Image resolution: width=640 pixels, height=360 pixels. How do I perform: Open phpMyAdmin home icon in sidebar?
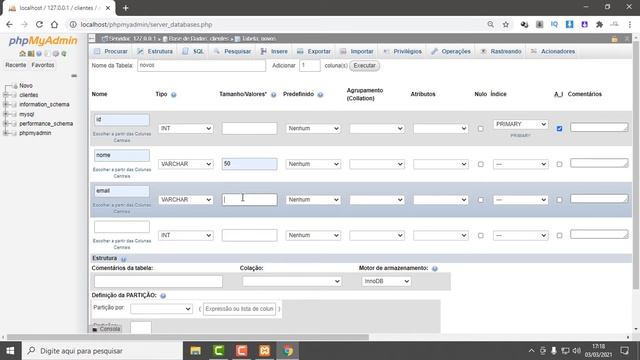click(x=22, y=53)
